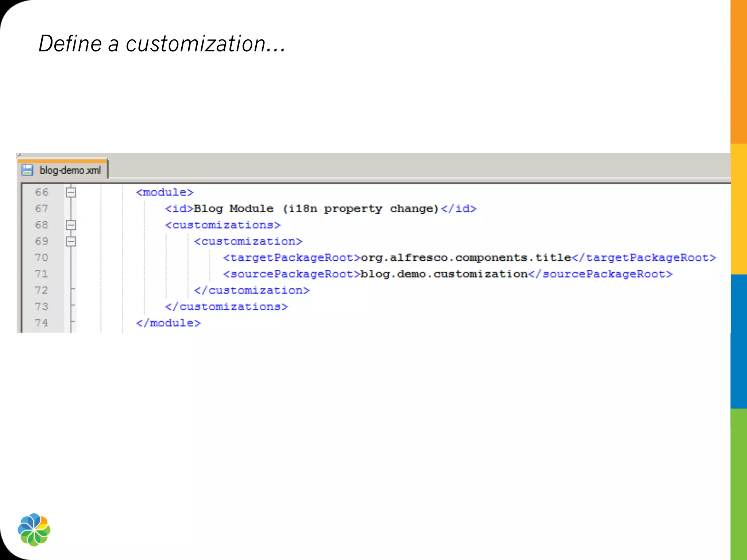This screenshot has width=747, height=560.
Task: Click the opening <customizations> tag
Action: [223, 225]
